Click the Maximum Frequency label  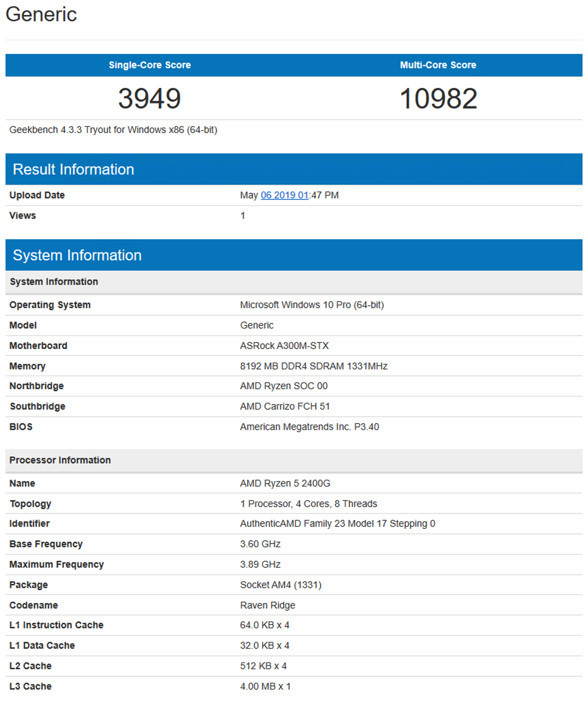57,565
